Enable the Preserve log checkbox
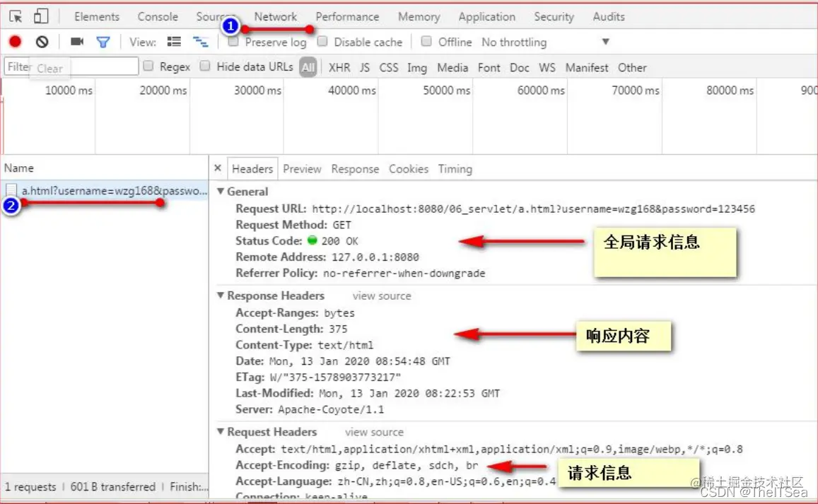 click(233, 42)
